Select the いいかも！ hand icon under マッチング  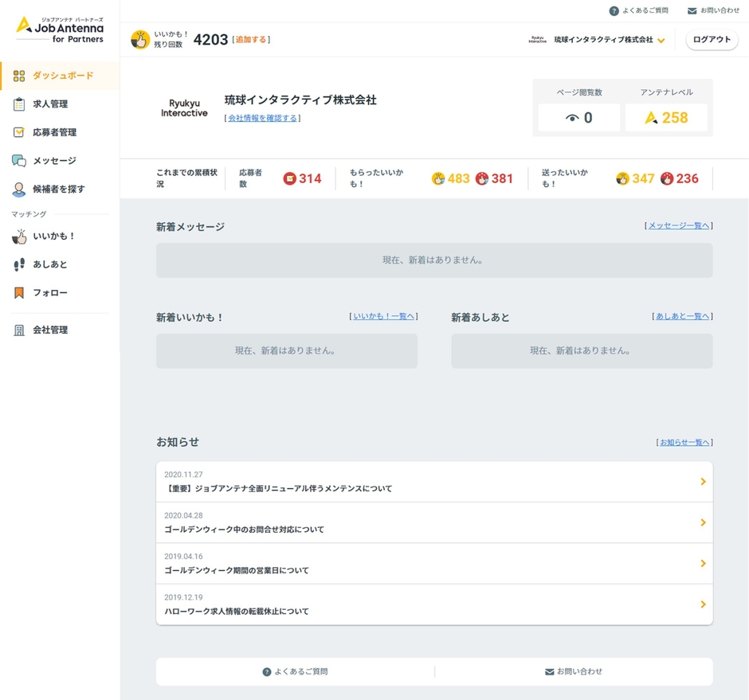click(x=22, y=236)
